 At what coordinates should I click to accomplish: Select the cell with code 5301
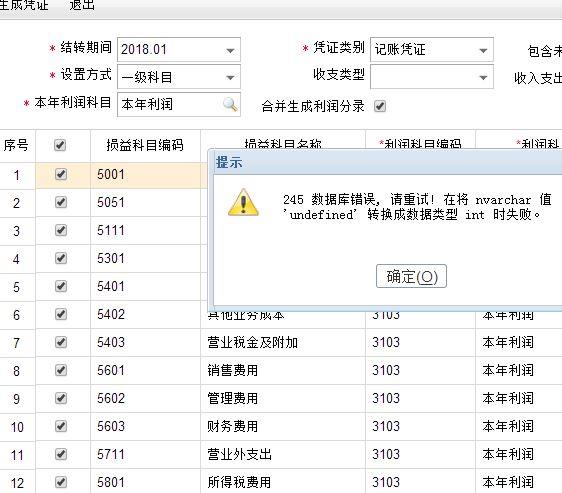click(145, 259)
